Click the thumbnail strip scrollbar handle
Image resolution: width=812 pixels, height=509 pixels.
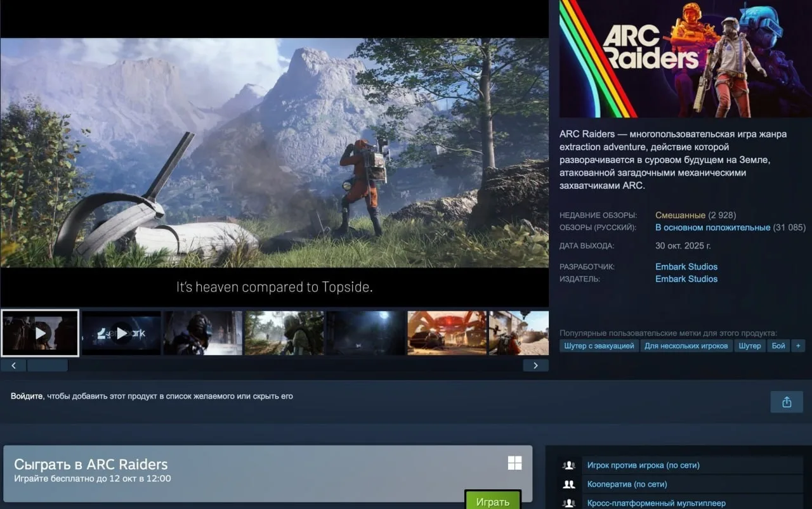click(x=48, y=365)
